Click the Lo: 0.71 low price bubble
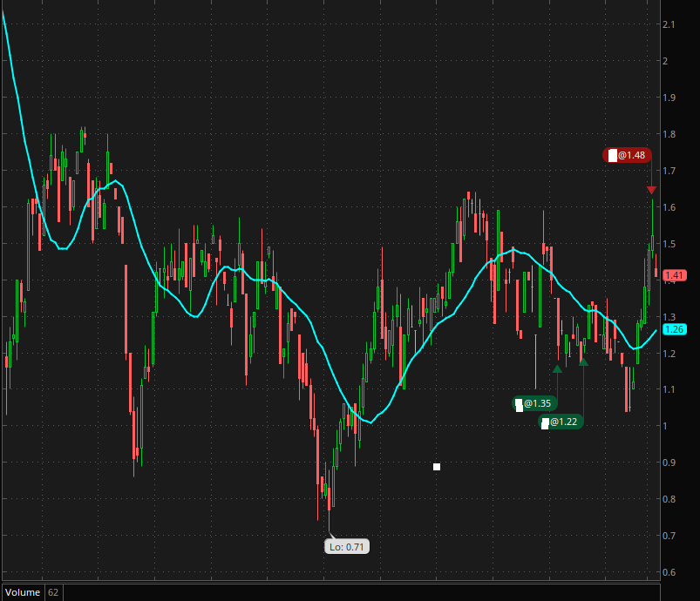 tap(347, 547)
